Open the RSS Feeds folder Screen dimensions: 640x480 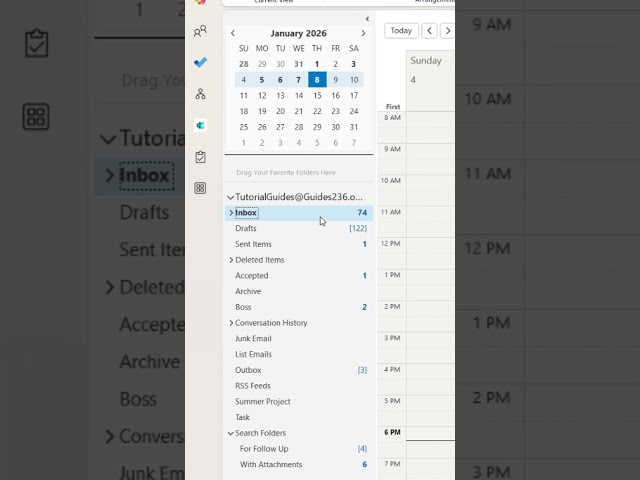click(299, 386)
